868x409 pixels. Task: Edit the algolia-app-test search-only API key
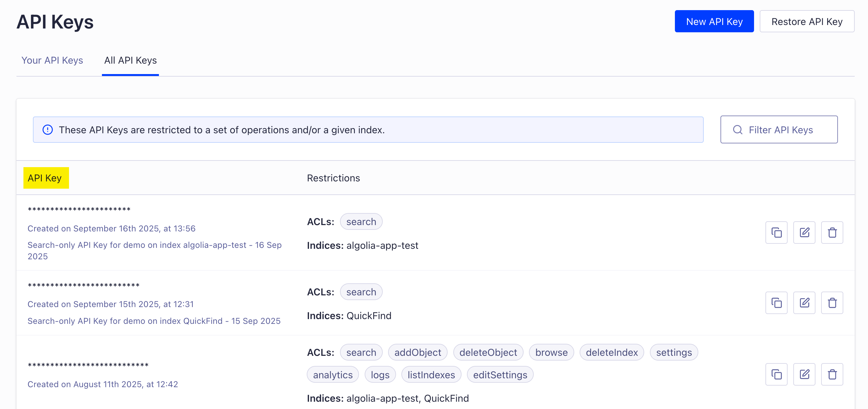click(804, 232)
